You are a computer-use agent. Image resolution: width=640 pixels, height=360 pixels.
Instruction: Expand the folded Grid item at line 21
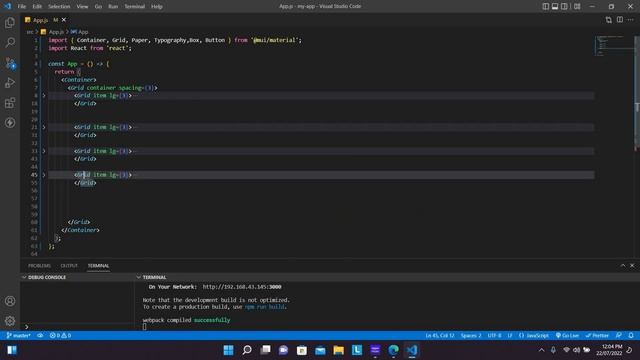tap(44, 127)
